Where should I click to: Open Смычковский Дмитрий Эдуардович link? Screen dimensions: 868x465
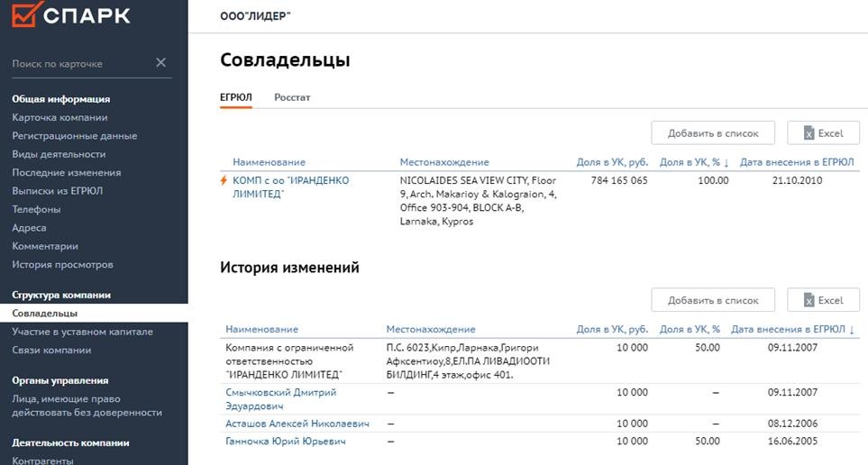[x=280, y=399]
